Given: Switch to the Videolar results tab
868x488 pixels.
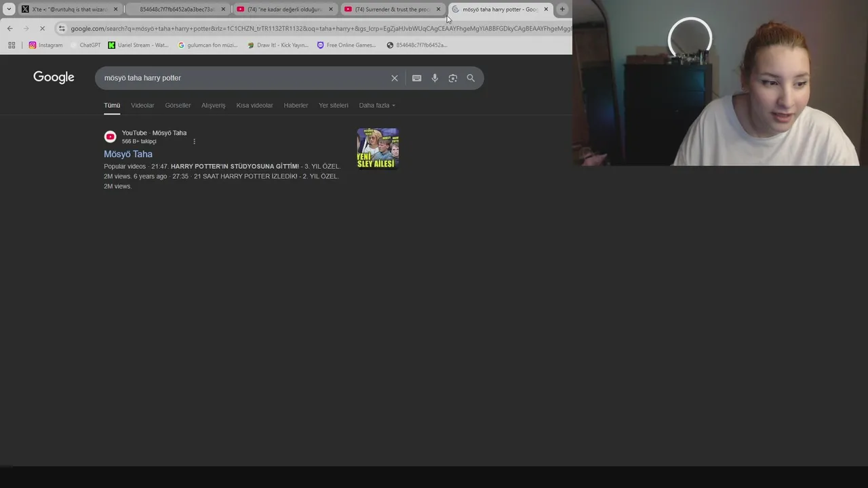Looking at the screenshot, I should tap(142, 105).
